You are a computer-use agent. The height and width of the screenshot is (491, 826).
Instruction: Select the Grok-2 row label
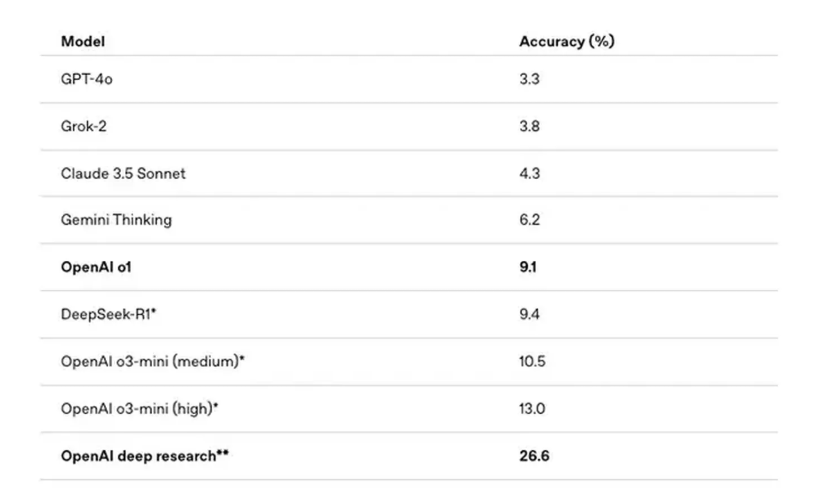(83, 126)
